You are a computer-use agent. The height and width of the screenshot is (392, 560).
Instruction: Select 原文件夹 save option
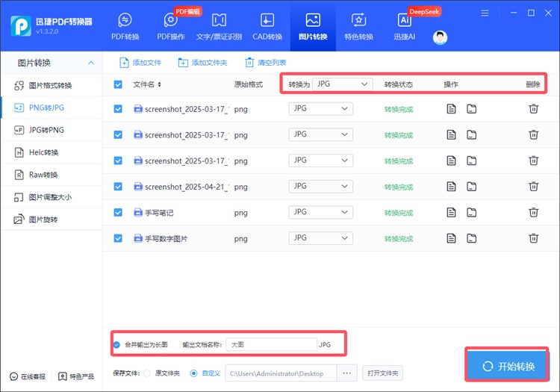[147, 373]
